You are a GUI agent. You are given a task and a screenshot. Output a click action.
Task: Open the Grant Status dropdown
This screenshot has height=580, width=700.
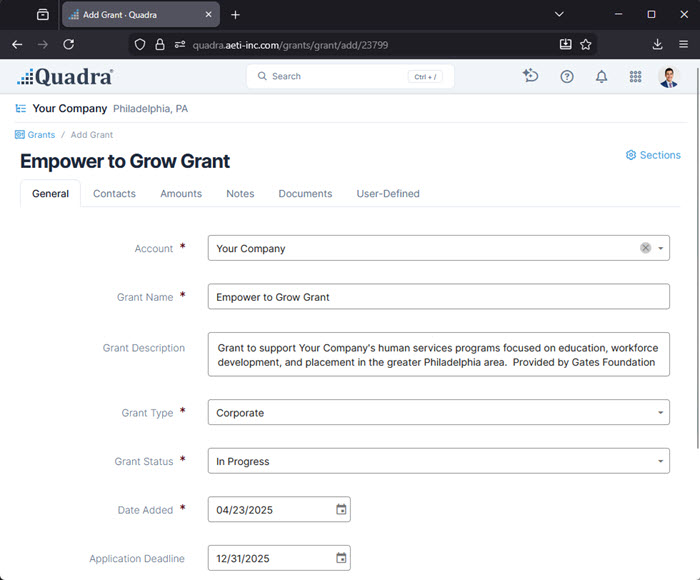coord(661,461)
